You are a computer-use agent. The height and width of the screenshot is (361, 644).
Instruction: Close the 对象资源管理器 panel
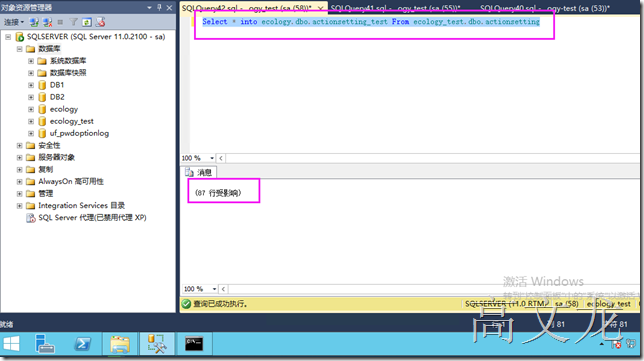pos(169,7)
